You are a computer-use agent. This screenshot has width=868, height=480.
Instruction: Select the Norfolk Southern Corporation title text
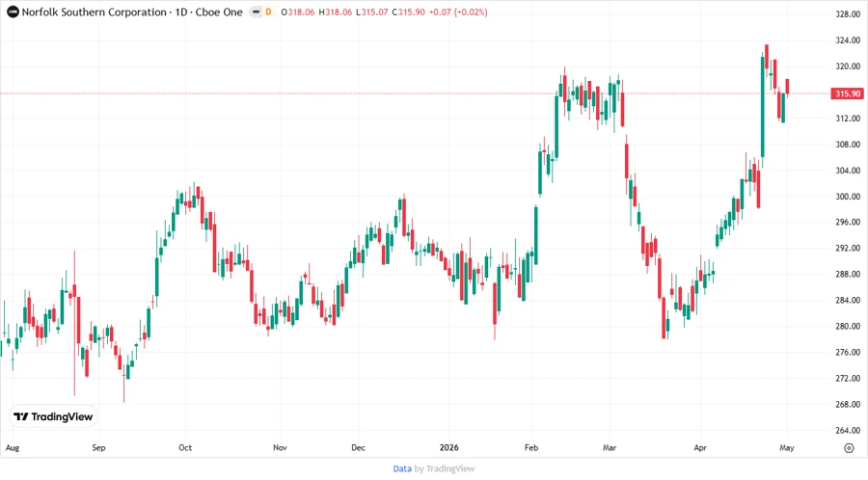click(95, 13)
